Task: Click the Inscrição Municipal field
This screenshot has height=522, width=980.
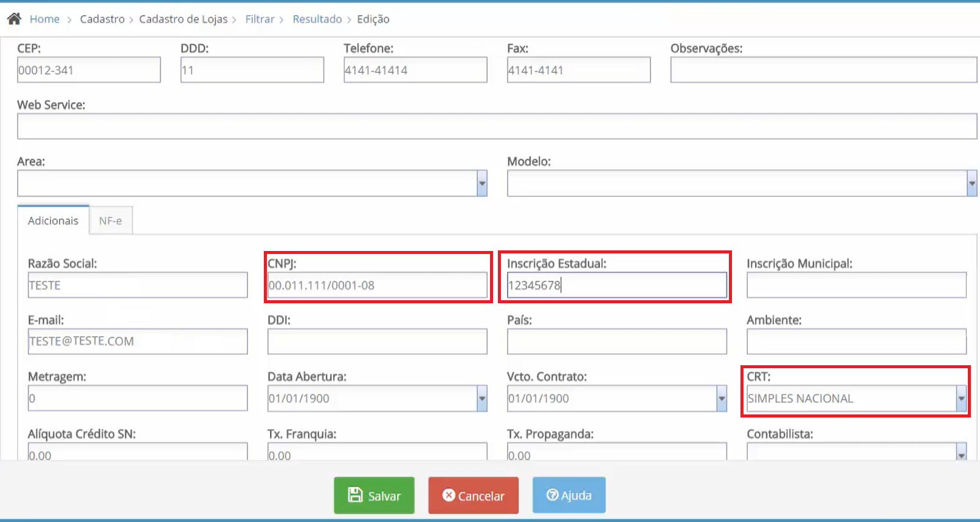Action: point(857,285)
